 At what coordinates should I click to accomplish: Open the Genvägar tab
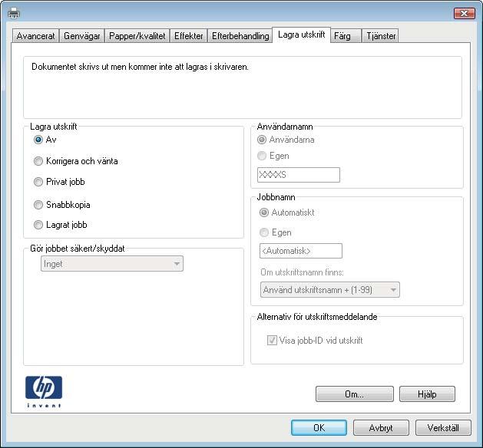coord(81,36)
